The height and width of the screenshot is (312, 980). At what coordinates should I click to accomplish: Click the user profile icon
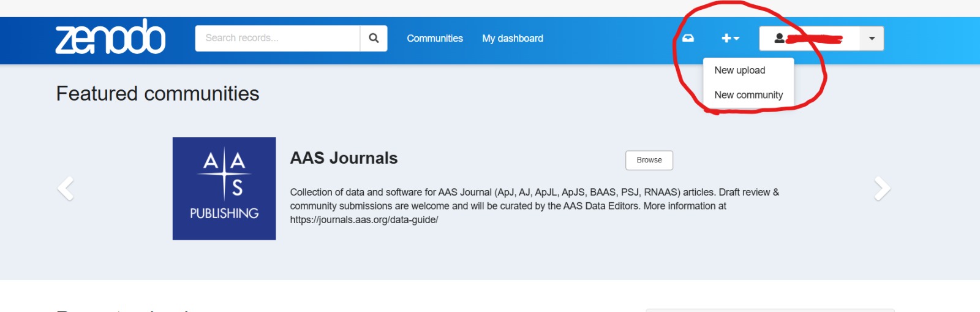(779, 38)
